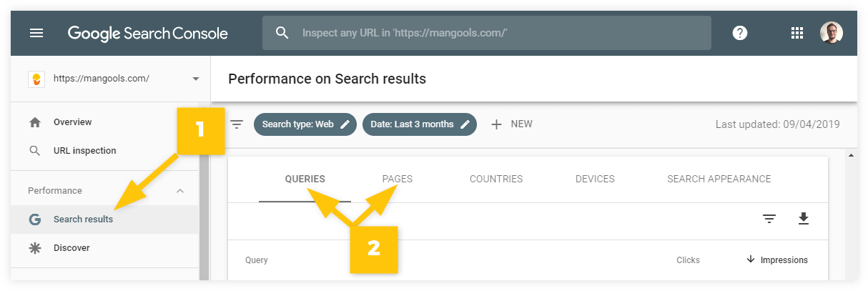The height and width of the screenshot is (291, 868).
Task: Add a NEW filter
Action: [511, 124]
